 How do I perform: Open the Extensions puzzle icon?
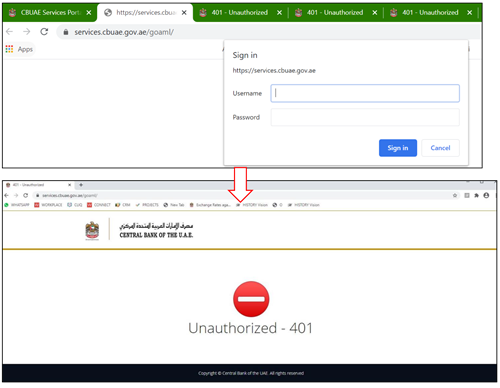click(x=477, y=195)
